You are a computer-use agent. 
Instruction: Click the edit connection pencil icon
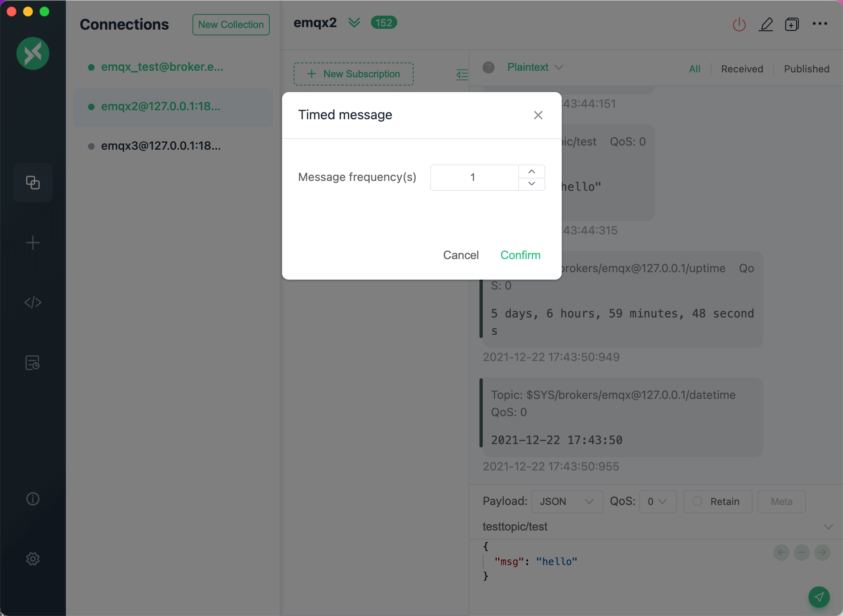click(x=766, y=24)
